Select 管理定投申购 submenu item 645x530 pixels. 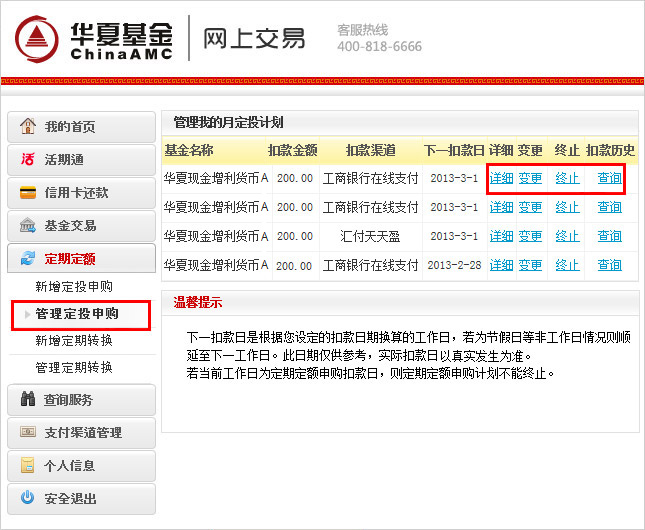pyautogui.click(x=77, y=314)
